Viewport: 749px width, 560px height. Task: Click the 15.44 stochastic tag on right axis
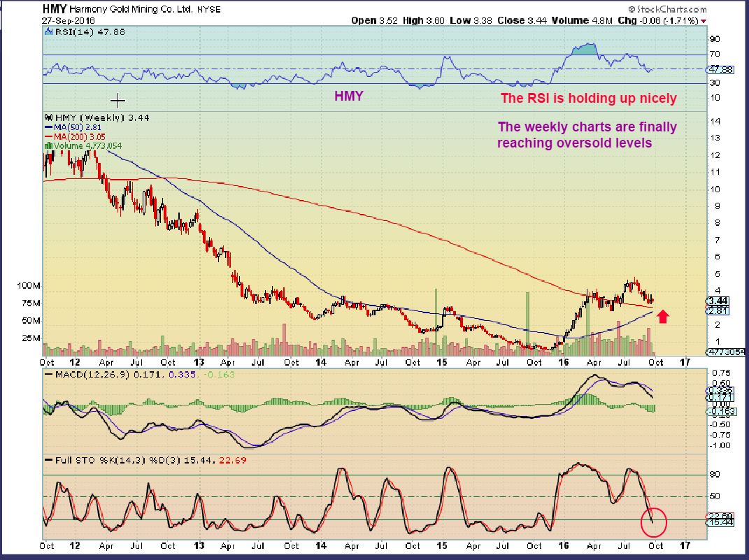point(720,522)
